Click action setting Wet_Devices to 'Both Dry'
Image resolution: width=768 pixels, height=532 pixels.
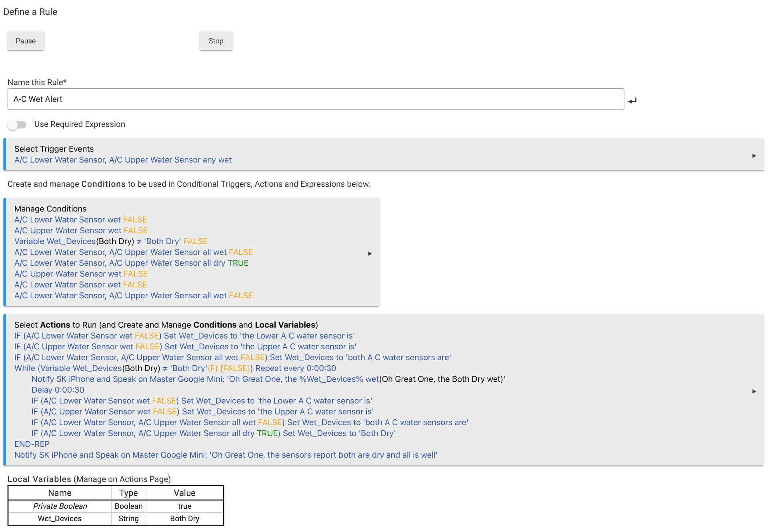point(214,433)
